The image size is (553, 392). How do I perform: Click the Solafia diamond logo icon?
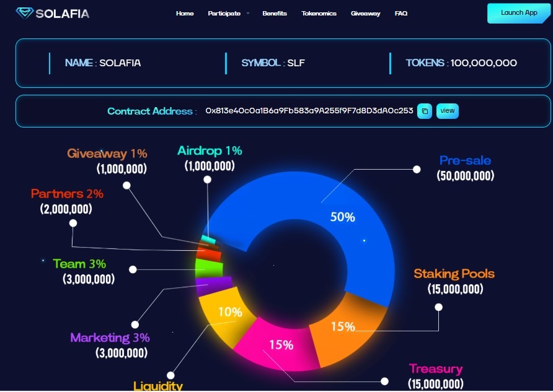25,13
